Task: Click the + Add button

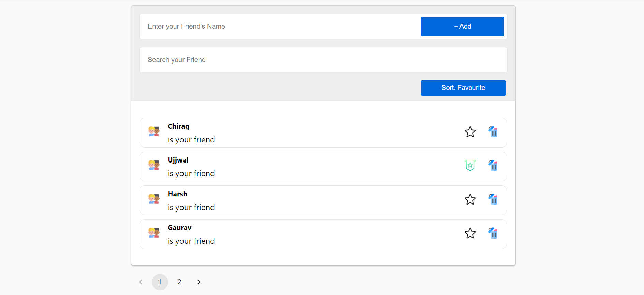Action: (x=463, y=26)
